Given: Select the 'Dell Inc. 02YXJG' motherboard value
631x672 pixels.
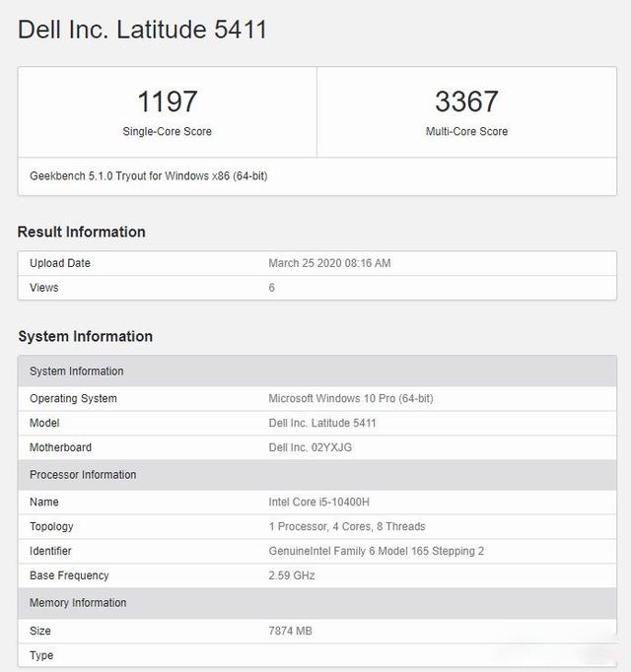Looking at the screenshot, I should click(x=311, y=447).
